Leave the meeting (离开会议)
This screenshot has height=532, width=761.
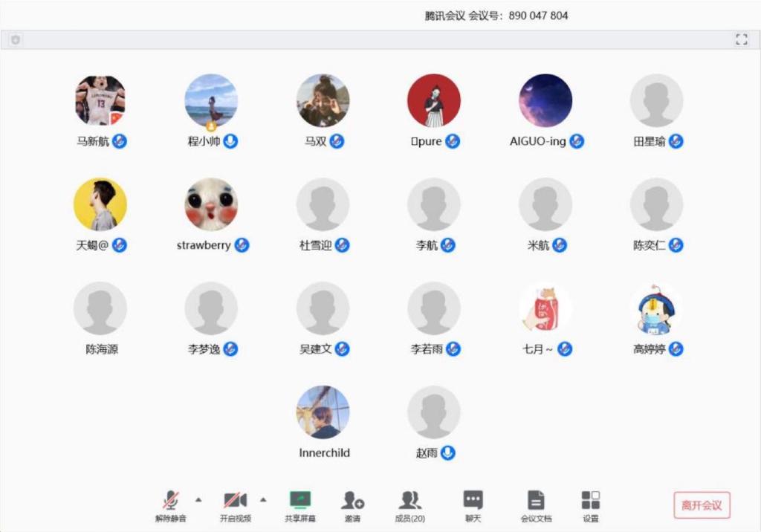tap(702, 505)
